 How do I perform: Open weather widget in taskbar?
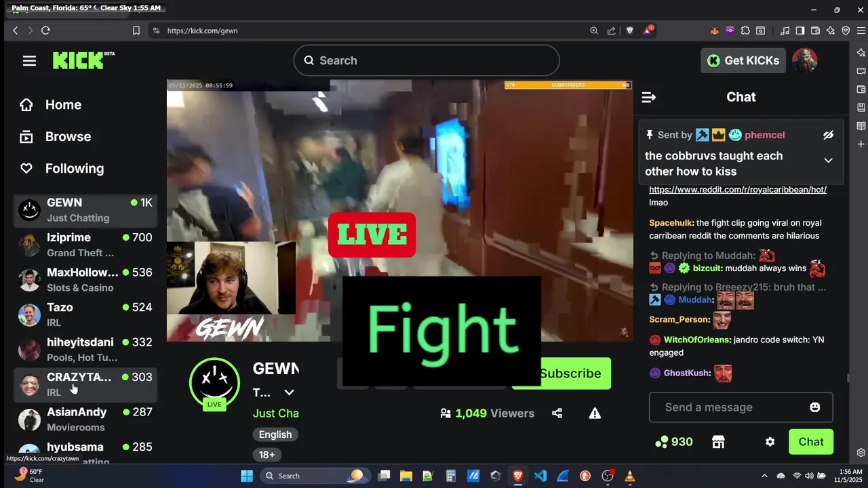[x=30, y=476]
